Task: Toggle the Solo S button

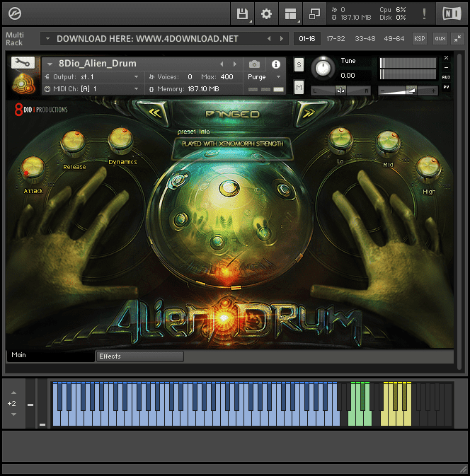Action: tap(299, 64)
